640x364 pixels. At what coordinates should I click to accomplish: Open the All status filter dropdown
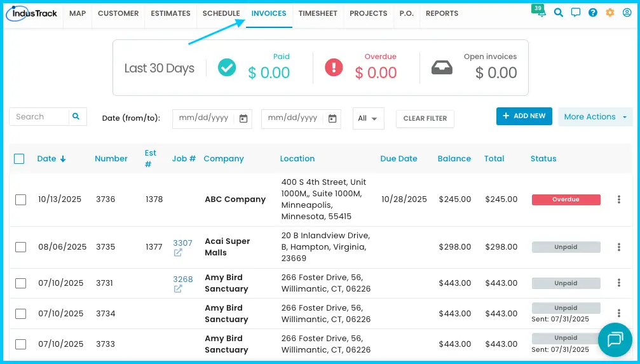coord(368,118)
